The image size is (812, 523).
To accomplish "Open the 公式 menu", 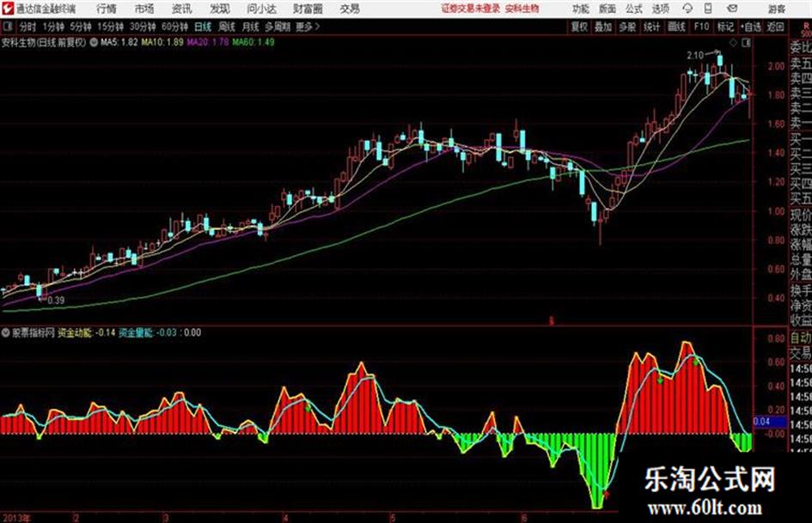I will 634,9.
